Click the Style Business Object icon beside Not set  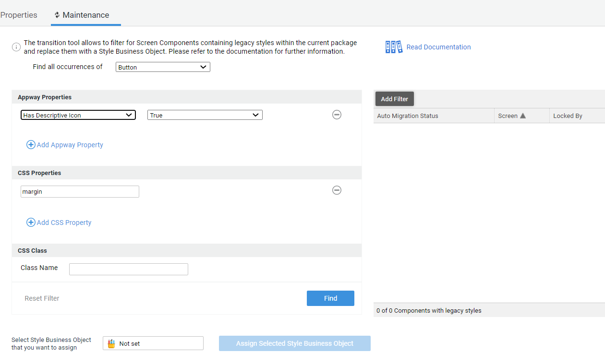(x=111, y=342)
